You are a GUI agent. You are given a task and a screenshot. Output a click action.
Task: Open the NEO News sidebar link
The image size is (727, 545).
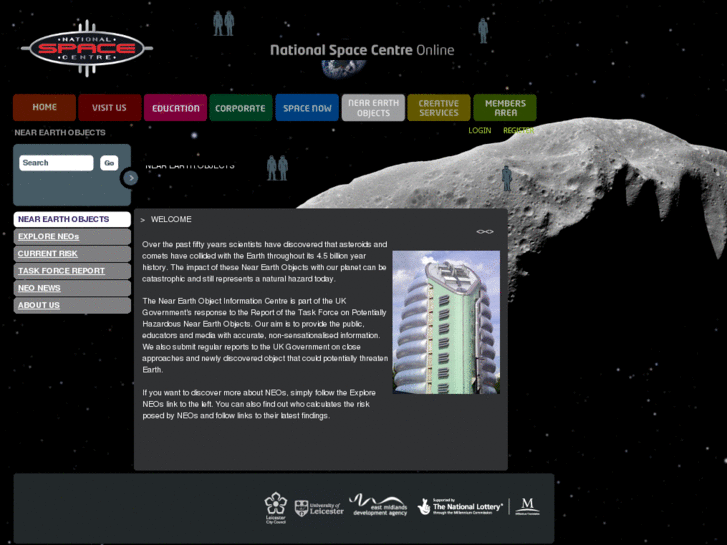coord(72,288)
